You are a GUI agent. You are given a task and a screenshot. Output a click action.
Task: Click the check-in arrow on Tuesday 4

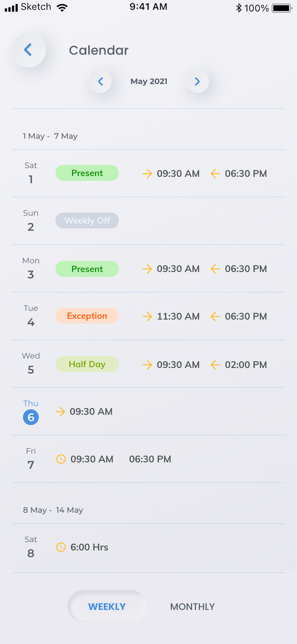(147, 316)
